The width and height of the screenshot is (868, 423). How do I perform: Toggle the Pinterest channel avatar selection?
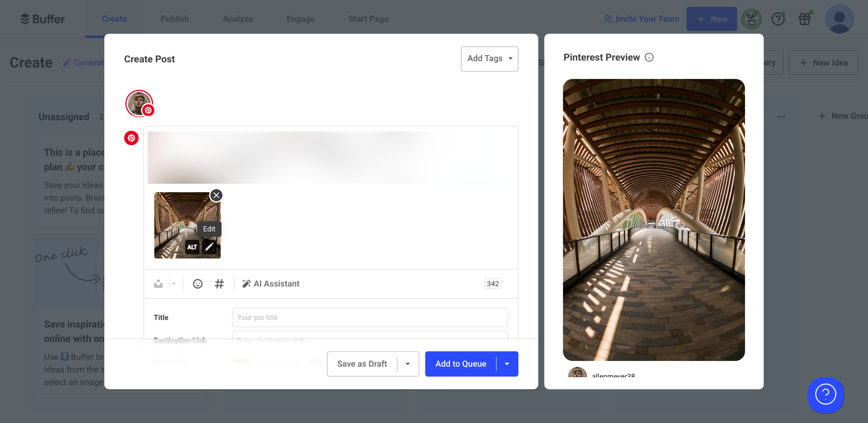point(139,103)
